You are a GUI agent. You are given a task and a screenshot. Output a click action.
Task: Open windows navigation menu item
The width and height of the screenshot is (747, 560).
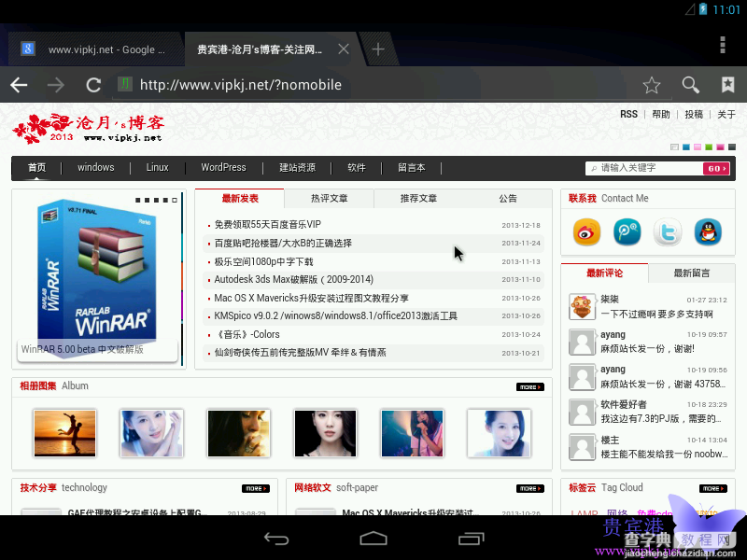96,168
